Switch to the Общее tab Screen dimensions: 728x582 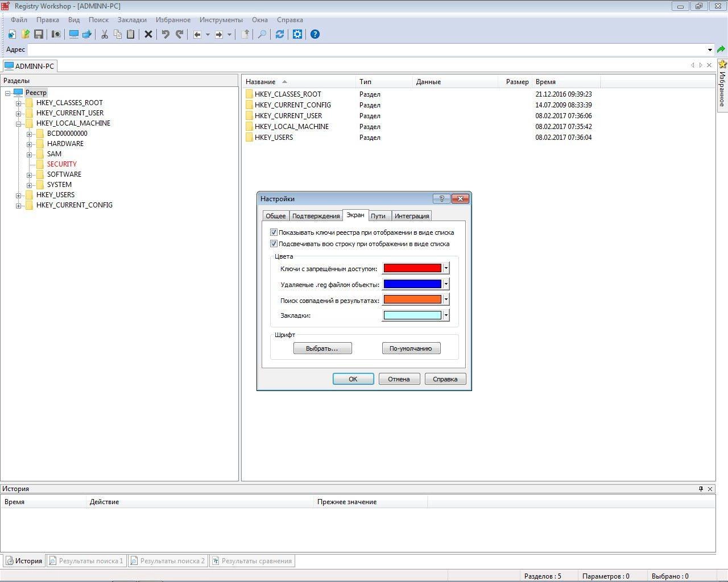pos(276,216)
